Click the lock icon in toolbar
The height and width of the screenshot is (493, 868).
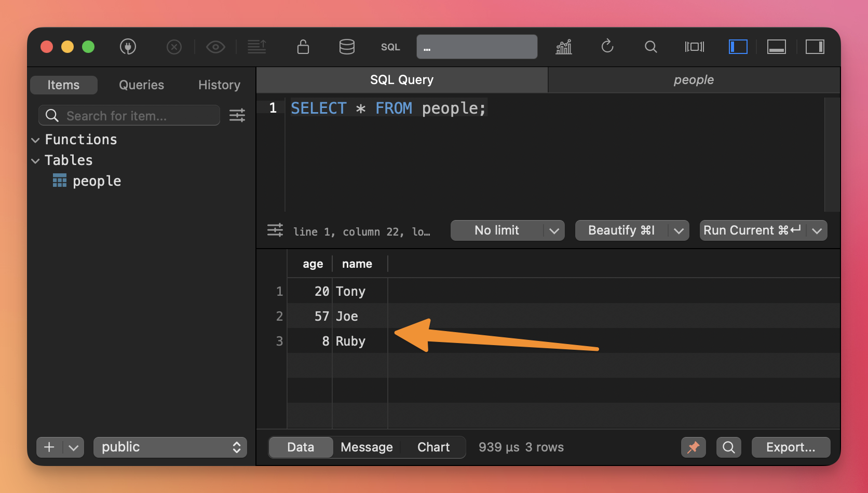303,47
